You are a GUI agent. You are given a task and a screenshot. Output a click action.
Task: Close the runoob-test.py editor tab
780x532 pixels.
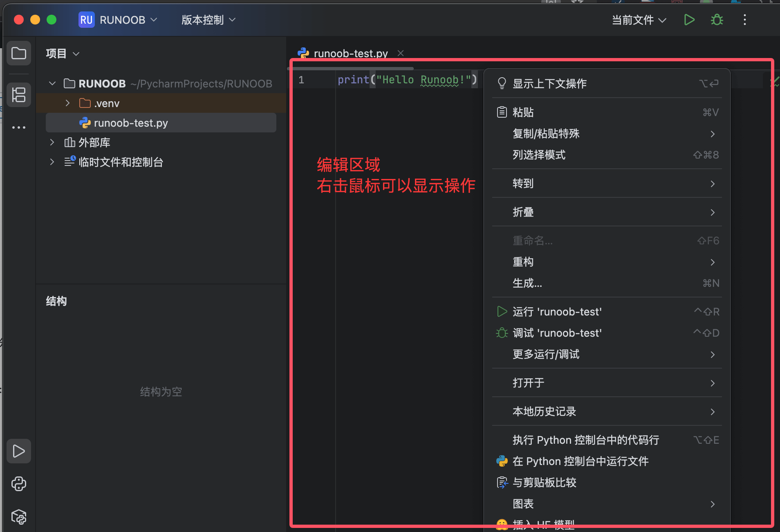tap(401, 53)
